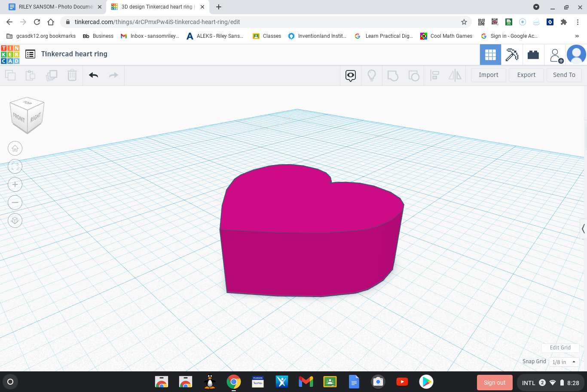Click the browser home icon
Viewport: 587px width, 392px height.
[x=51, y=22]
